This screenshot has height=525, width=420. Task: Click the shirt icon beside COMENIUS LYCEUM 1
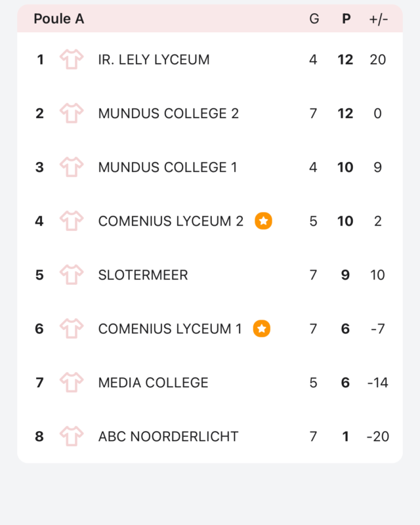click(x=72, y=329)
